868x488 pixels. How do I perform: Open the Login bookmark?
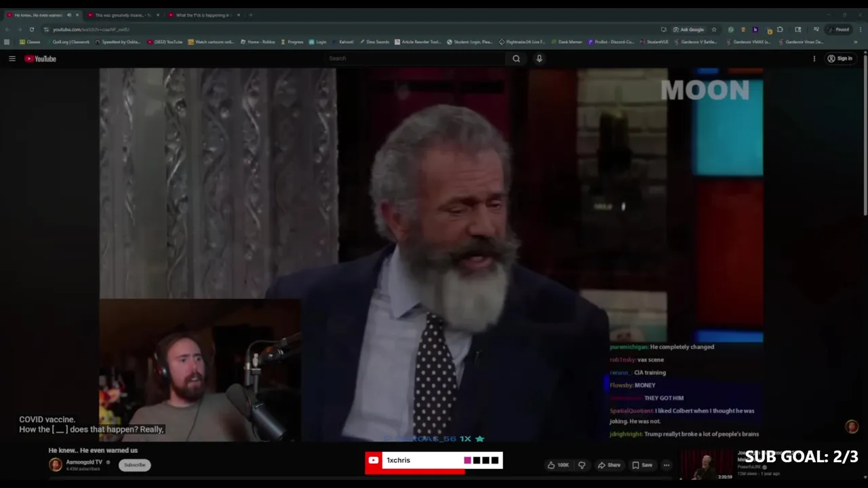click(x=318, y=42)
